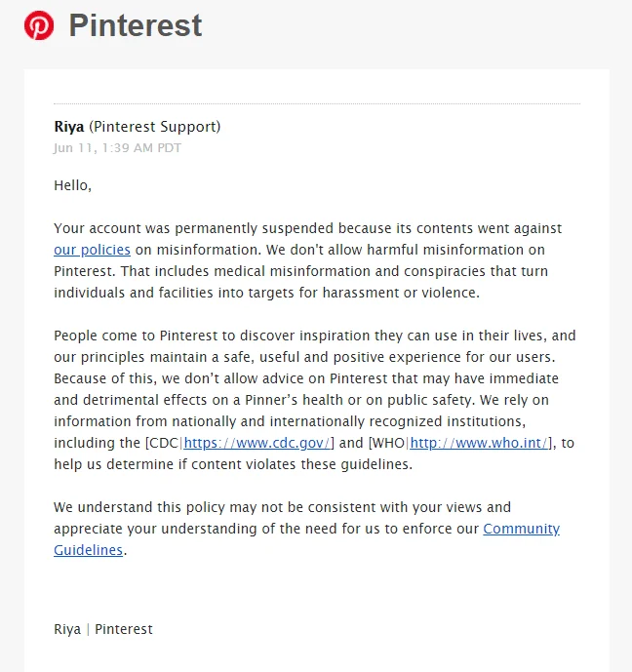Visit the https://www.cdc.gov/ link
This screenshot has height=672, width=632.
click(x=259, y=443)
